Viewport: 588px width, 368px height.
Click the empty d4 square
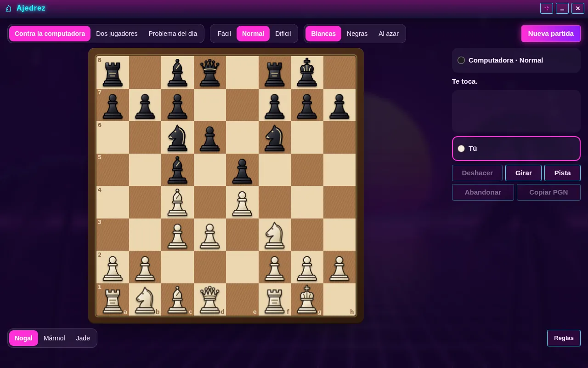tap(210, 202)
